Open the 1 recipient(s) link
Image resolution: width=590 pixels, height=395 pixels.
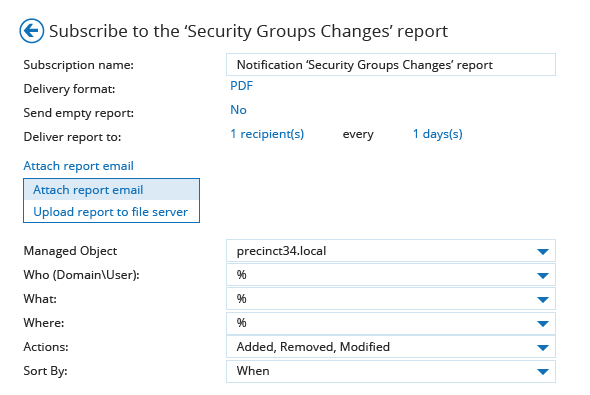click(x=267, y=134)
